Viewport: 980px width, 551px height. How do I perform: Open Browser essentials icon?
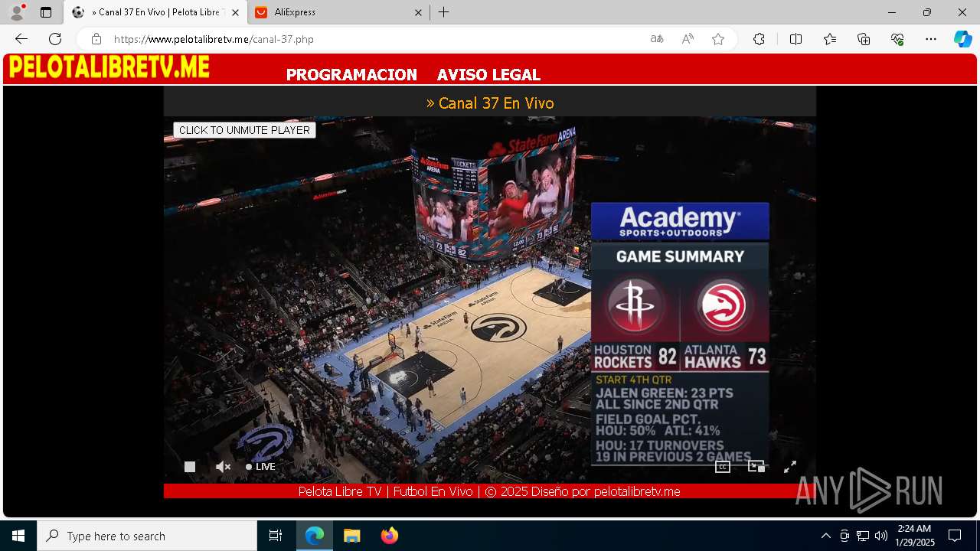(897, 39)
